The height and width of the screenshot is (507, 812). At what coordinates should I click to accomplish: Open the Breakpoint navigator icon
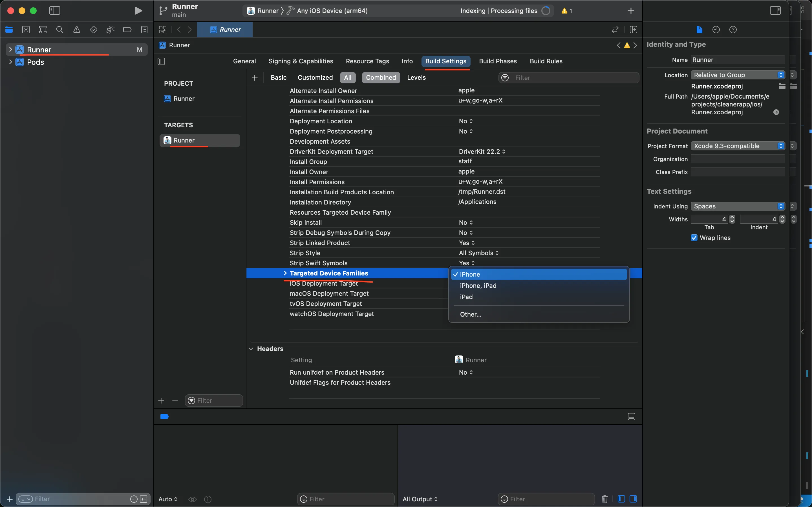127,30
